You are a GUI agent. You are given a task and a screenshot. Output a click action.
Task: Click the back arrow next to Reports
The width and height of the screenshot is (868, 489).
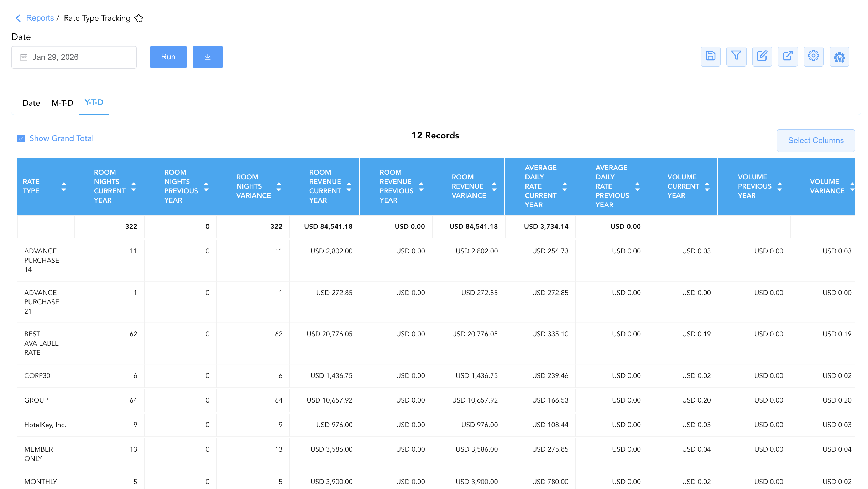(x=18, y=18)
